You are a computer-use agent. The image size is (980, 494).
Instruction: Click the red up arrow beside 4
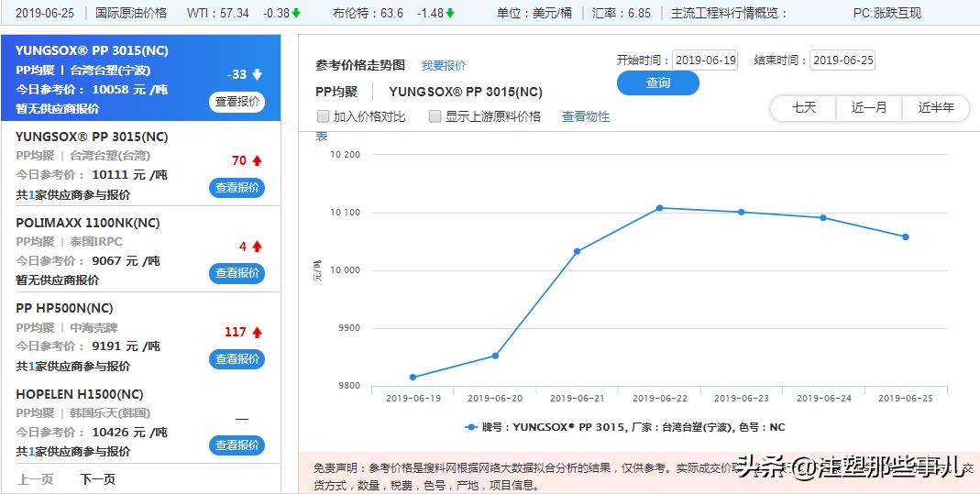click(x=257, y=247)
